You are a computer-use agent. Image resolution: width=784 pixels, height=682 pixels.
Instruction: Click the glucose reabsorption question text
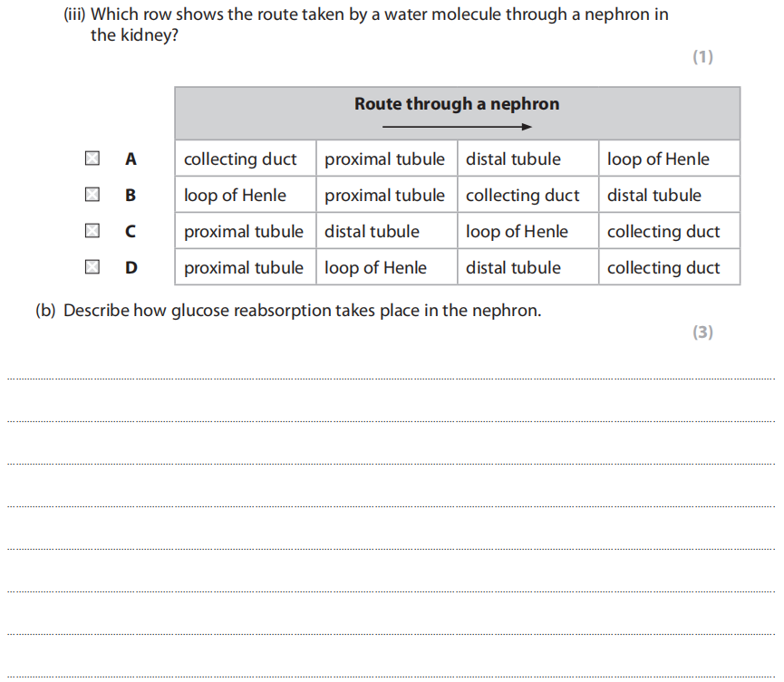(288, 311)
